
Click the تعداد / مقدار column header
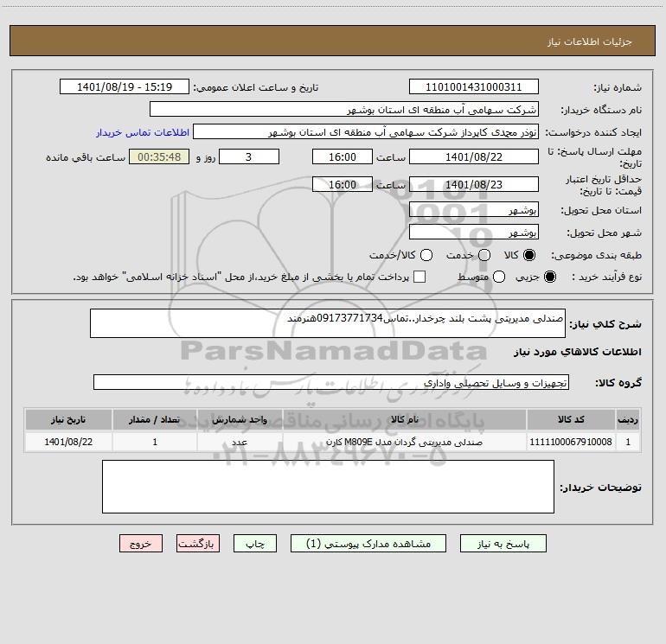pyautogui.click(x=155, y=419)
